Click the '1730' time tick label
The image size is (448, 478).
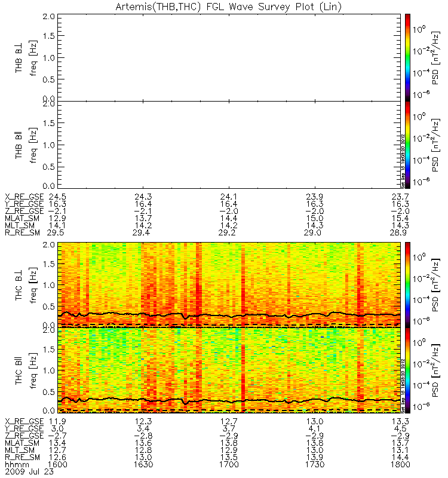(315, 465)
